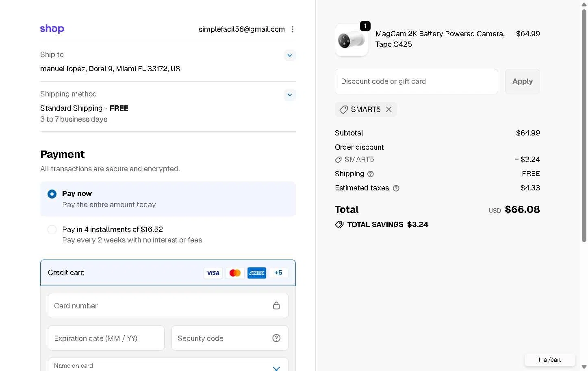Focus the Expiration date field
The image size is (588, 371).
point(106,338)
